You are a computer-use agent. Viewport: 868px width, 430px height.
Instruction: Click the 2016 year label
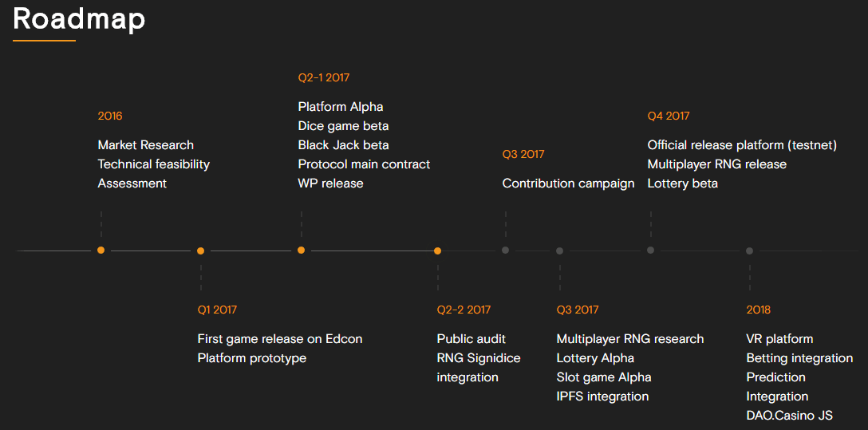click(x=110, y=116)
